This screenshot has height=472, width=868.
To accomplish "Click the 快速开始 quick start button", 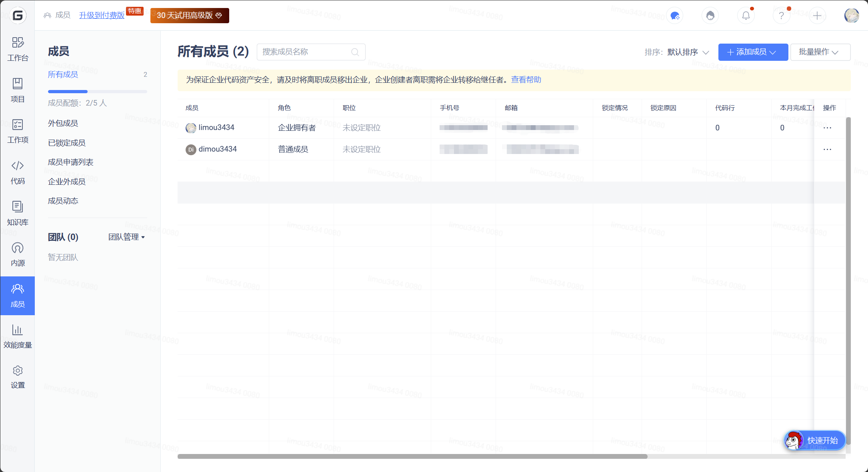I will coord(815,440).
